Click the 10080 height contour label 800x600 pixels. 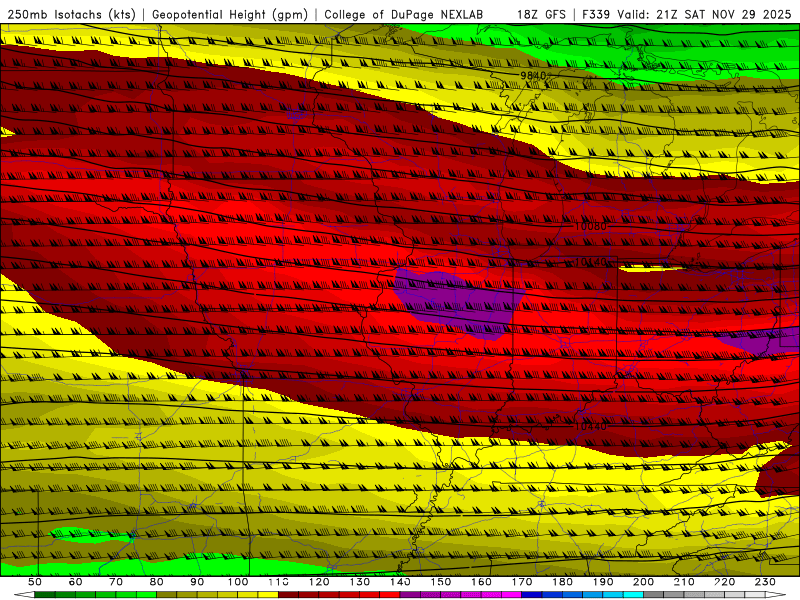590,226
